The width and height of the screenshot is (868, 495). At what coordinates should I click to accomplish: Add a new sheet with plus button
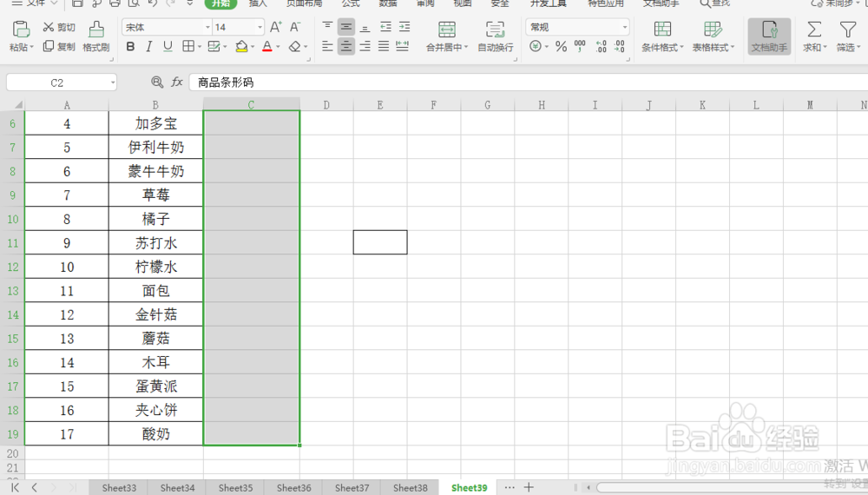click(529, 487)
